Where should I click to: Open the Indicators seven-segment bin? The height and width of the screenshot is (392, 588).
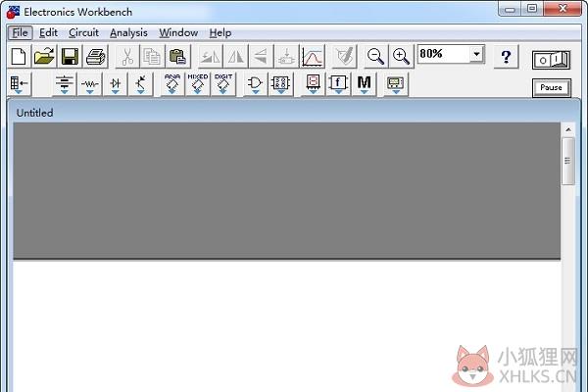point(314,84)
